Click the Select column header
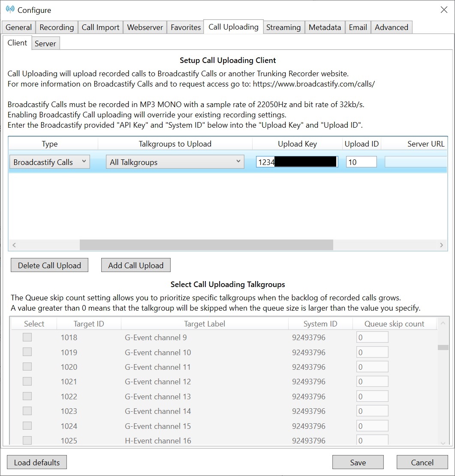 coord(34,323)
